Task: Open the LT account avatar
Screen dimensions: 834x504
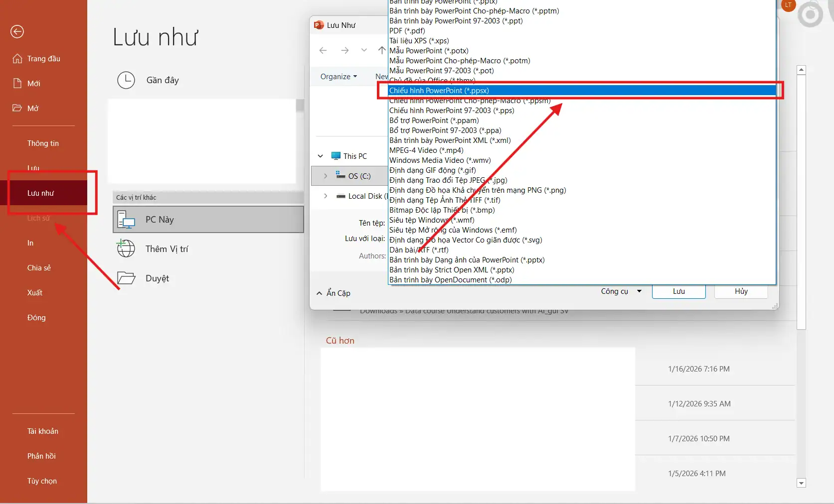Action: click(x=788, y=6)
